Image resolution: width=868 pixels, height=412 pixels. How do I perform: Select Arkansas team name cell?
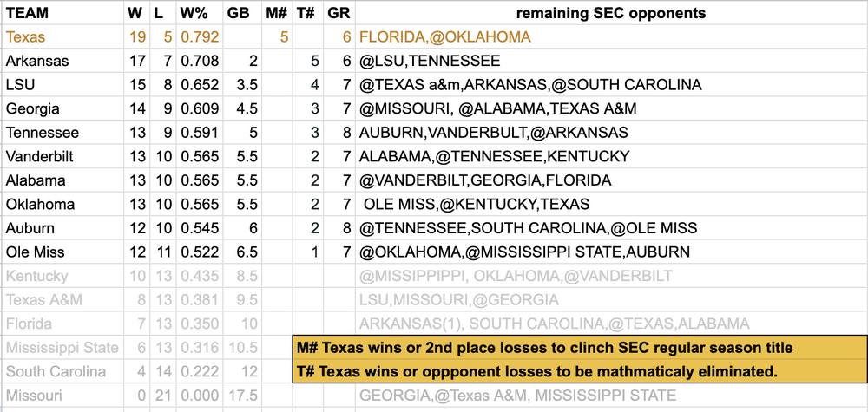pyautogui.click(x=36, y=62)
